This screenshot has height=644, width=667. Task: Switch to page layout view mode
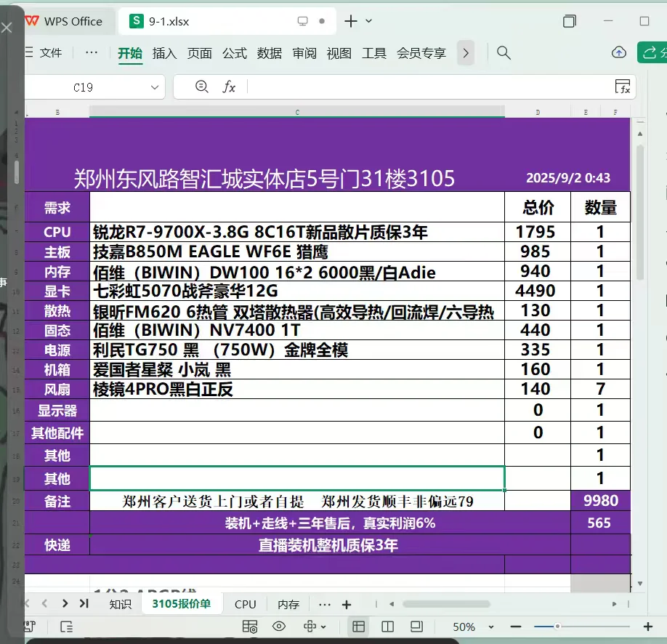pyautogui.click(x=416, y=627)
